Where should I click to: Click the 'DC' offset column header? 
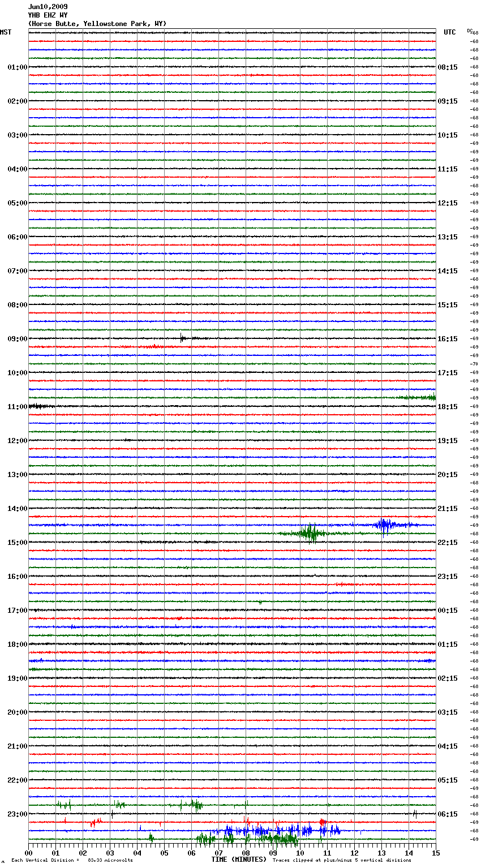[470, 31]
